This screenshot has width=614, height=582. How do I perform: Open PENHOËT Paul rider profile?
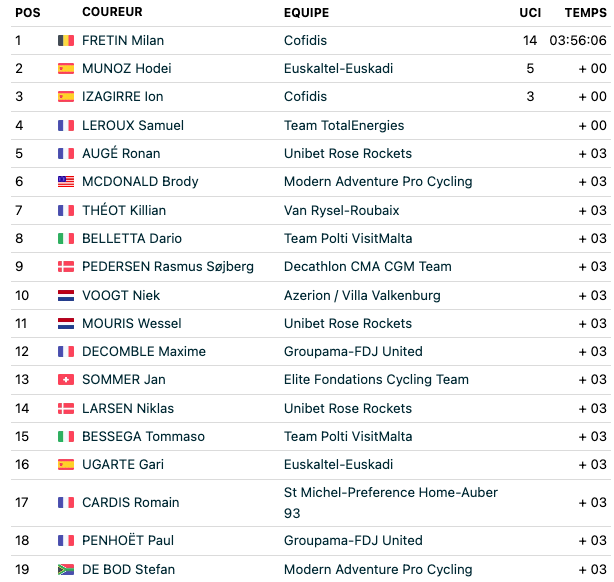click(x=128, y=540)
